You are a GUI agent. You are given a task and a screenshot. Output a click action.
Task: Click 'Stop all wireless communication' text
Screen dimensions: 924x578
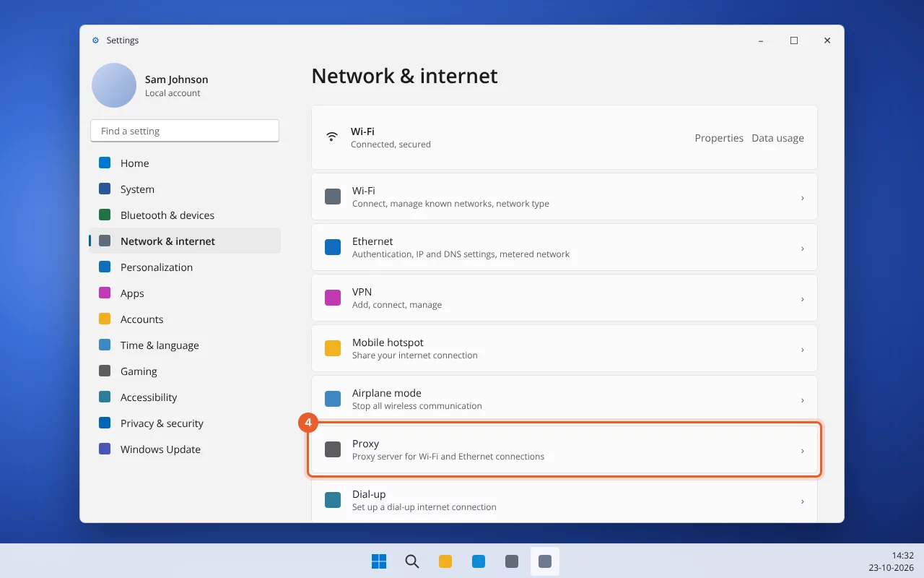pyautogui.click(x=417, y=406)
